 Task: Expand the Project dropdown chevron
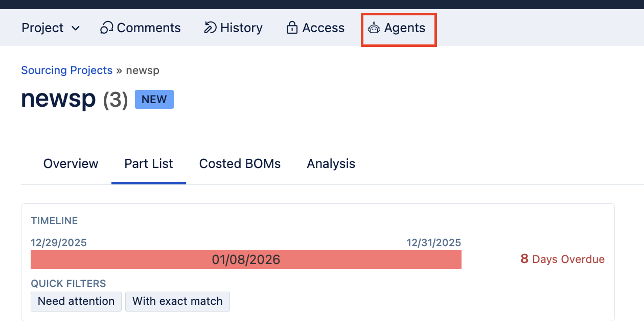[76, 28]
